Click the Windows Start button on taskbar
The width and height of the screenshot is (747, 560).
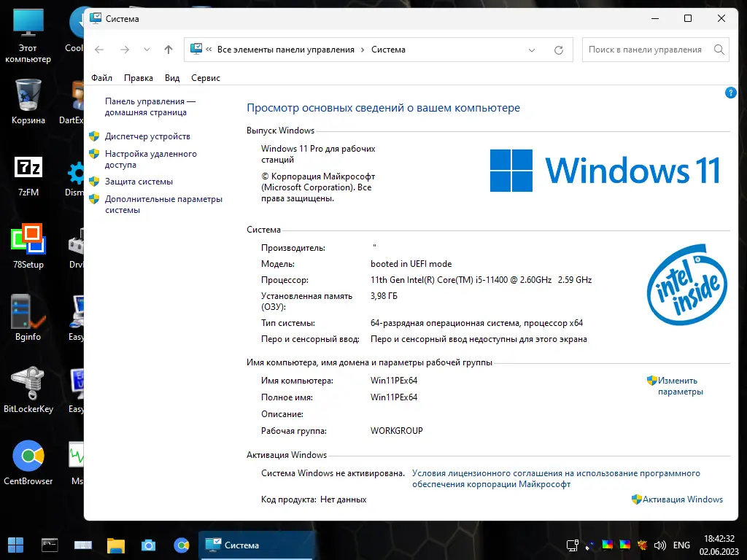point(16,545)
